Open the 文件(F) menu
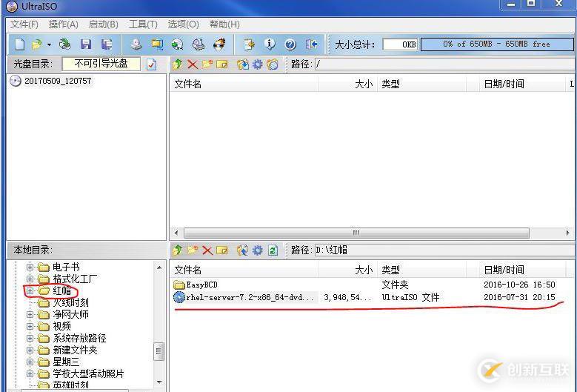Screen dimensions: 577x392 click(x=24, y=24)
